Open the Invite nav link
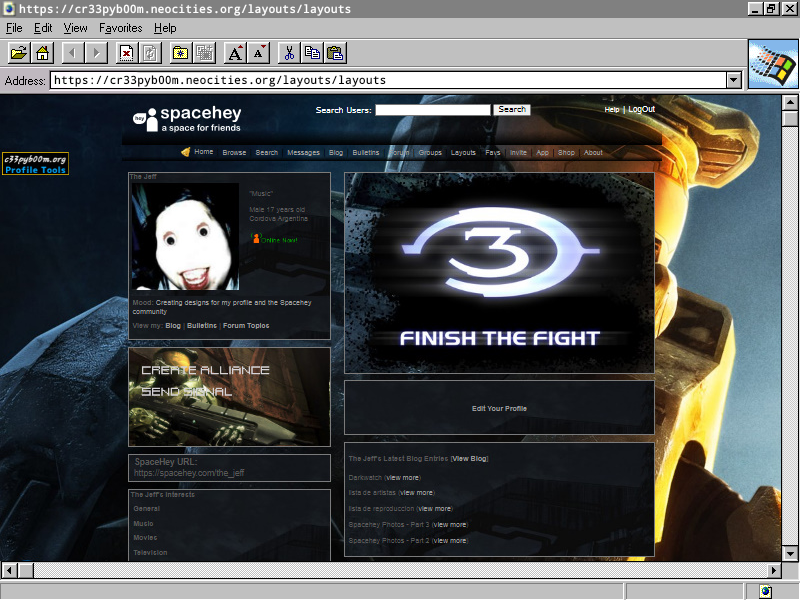 tap(518, 153)
